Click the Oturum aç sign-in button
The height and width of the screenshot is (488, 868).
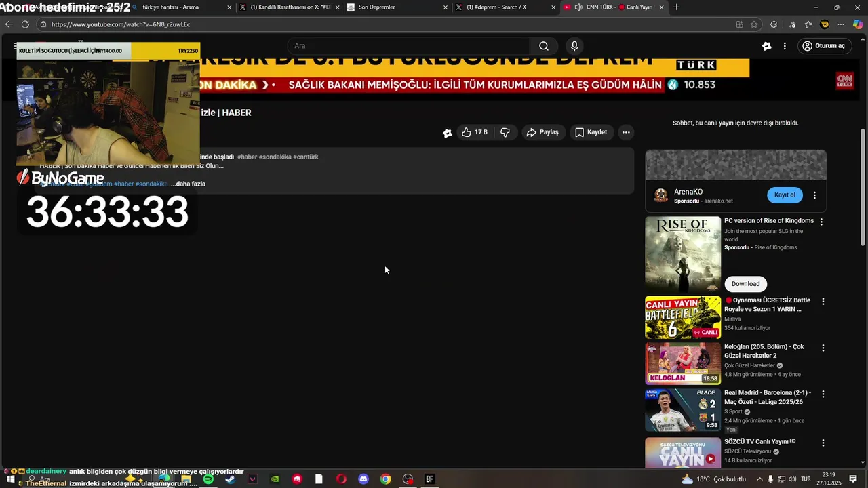pos(823,46)
